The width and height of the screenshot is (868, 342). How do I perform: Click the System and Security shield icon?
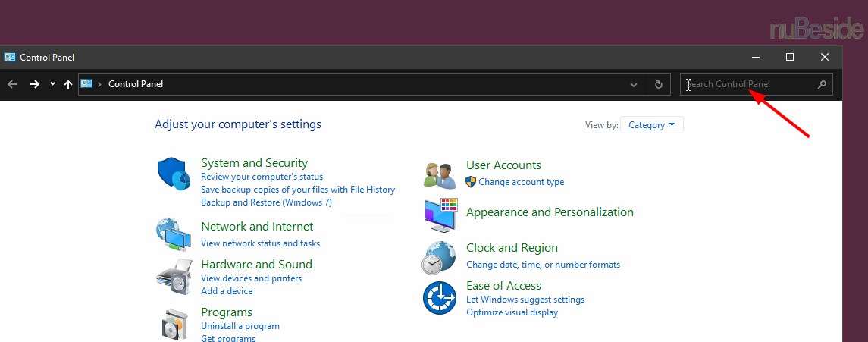(x=174, y=174)
